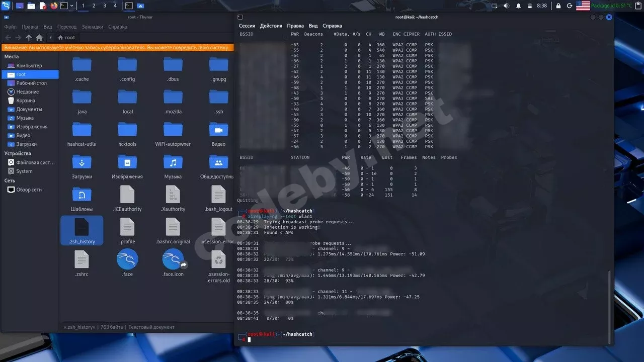Click the root path bar button
The image size is (644, 362).
66,38
